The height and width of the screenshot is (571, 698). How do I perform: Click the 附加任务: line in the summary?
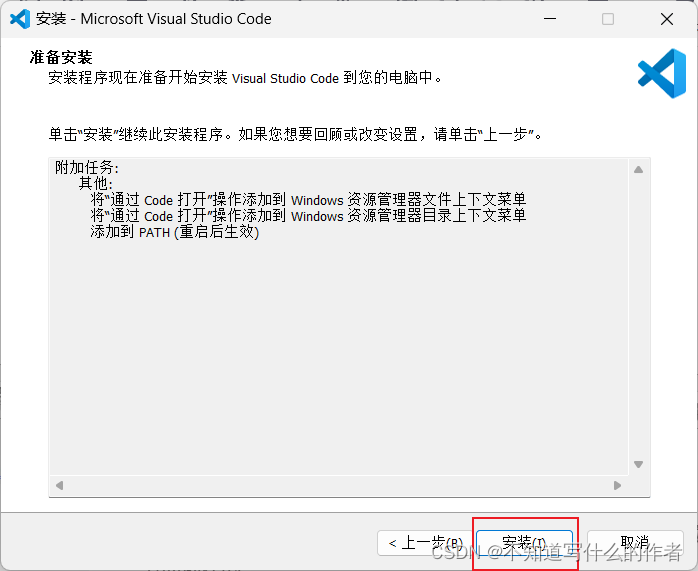pos(87,167)
